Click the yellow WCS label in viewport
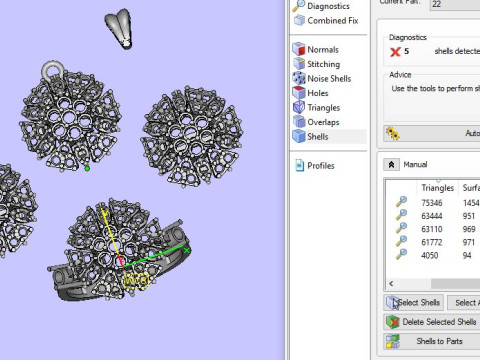Screen dimensions: 480x360 tap(136, 281)
